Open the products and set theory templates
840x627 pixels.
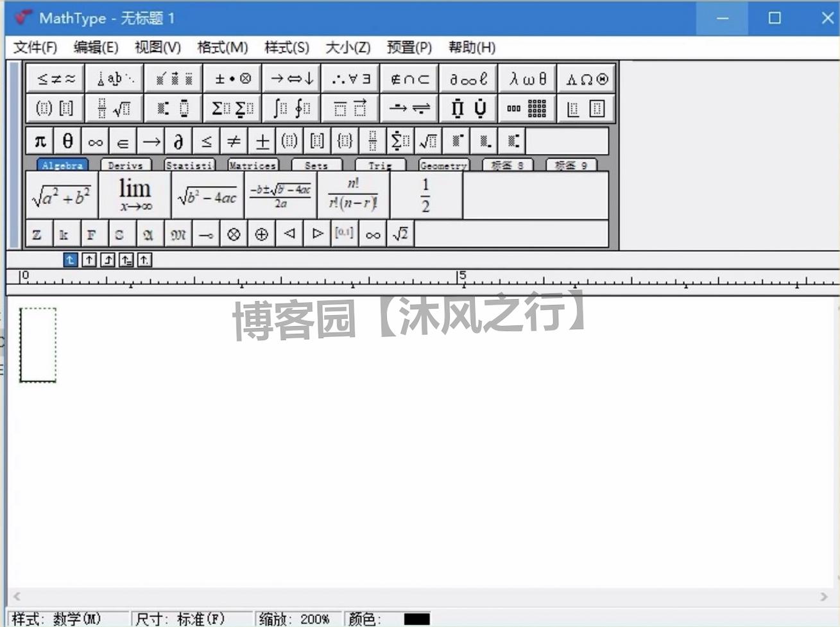click(469, 108)
